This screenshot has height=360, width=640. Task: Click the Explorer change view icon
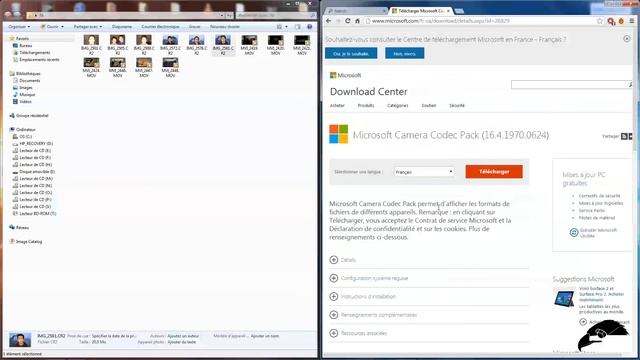pyautogui.click(x=280, y=27)
